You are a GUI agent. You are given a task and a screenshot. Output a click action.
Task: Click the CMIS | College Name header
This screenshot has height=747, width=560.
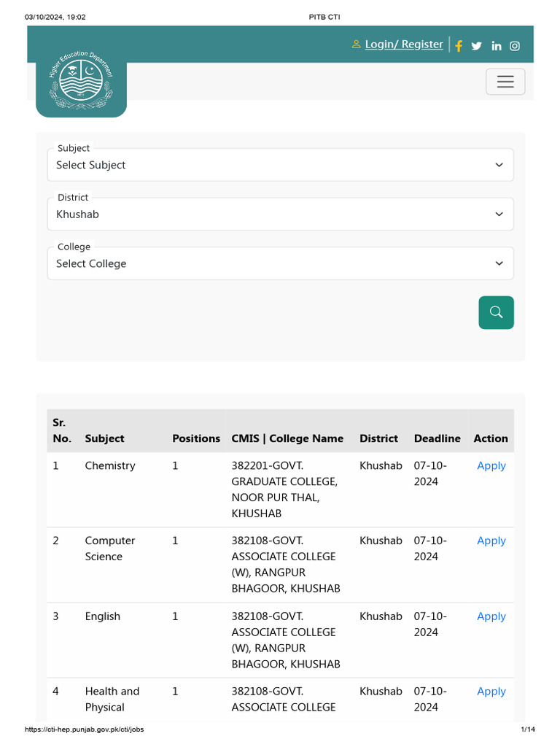[287, 438]
